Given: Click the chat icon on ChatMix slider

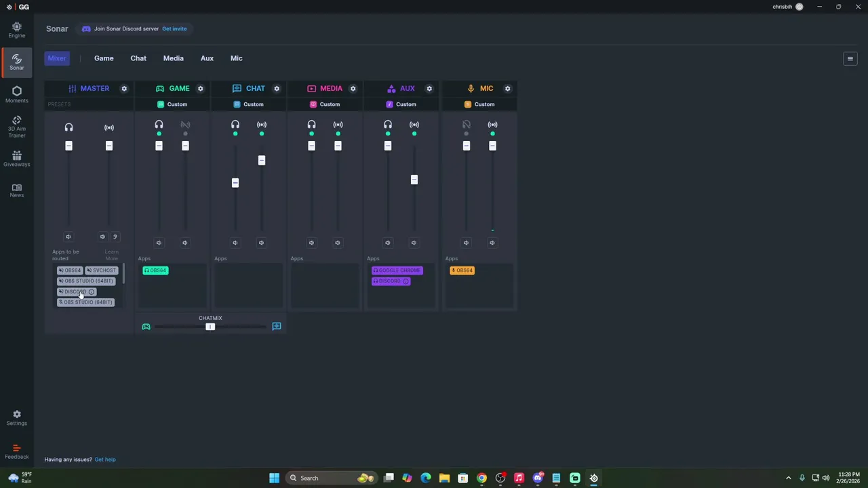Looking at the screenshot, I should (x=277, y=327).
